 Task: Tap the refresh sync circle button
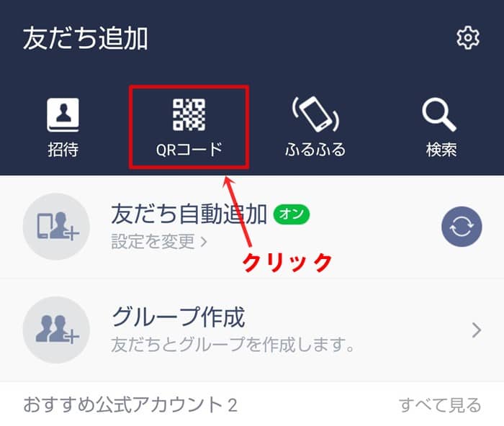point(462,227)
